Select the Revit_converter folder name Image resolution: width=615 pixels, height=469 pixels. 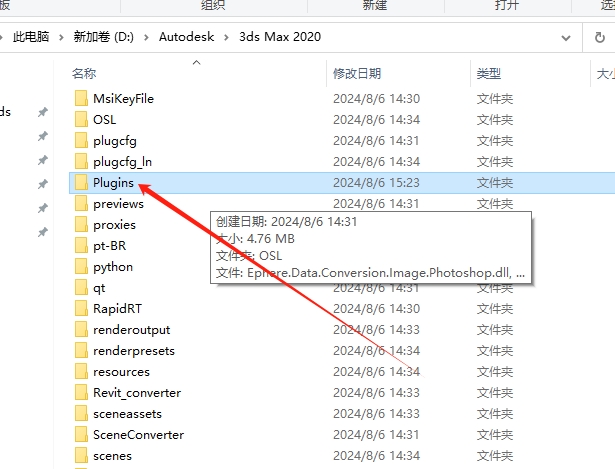point(137,393)
